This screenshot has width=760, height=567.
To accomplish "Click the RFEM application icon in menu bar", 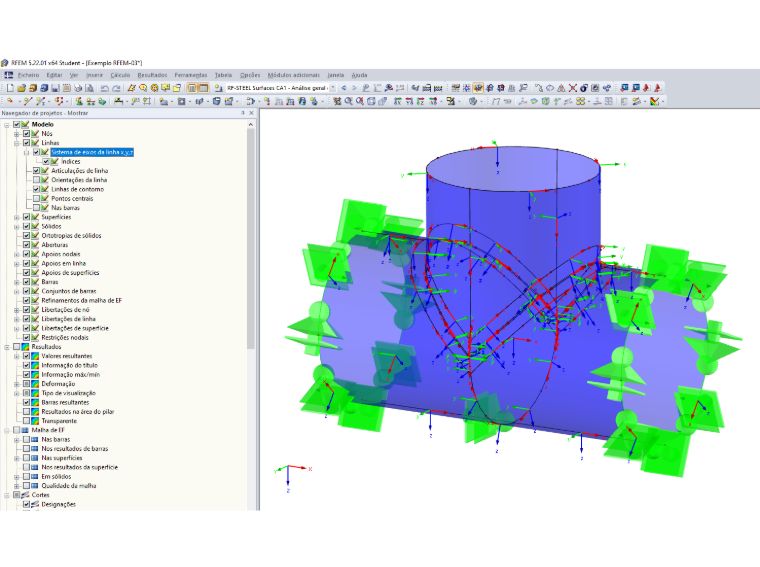I will pos(8,75).
